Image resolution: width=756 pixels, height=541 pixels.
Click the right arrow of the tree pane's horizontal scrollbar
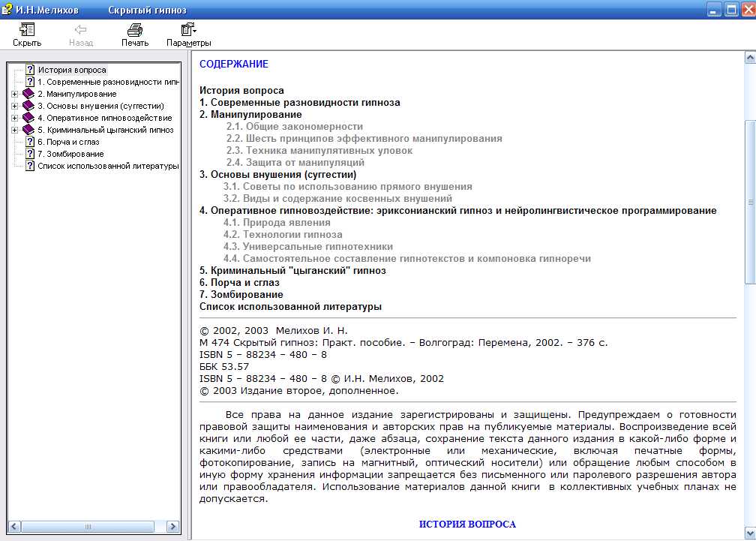pos(172,527)
